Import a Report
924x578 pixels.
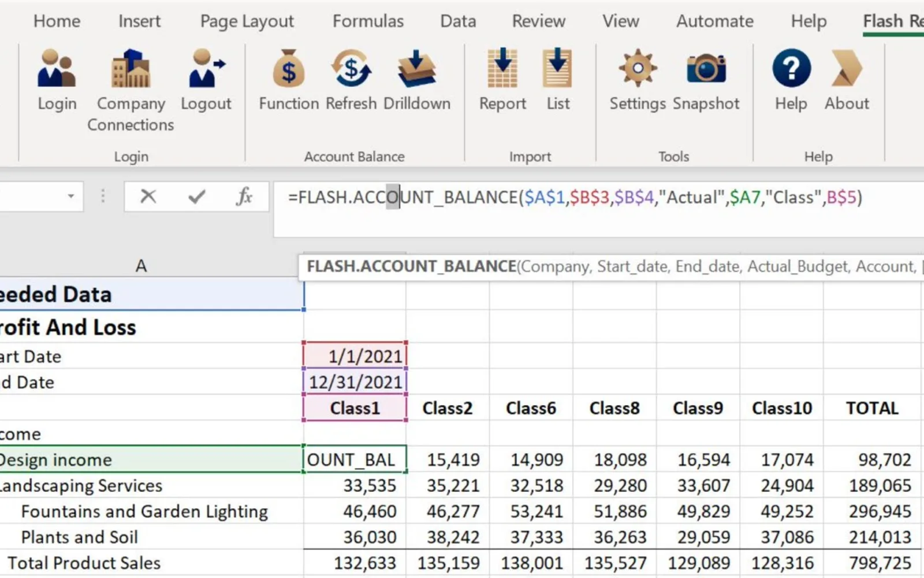[x=502, y=80]
